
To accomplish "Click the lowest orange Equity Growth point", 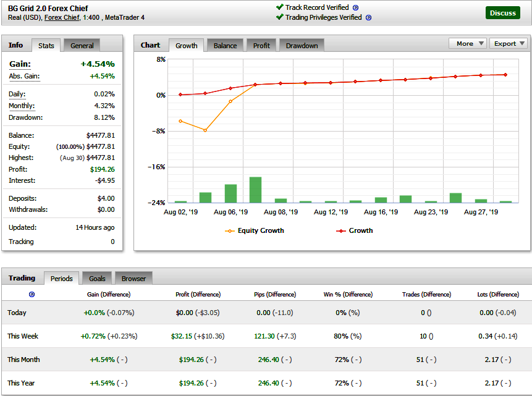I will pos(205,130).
